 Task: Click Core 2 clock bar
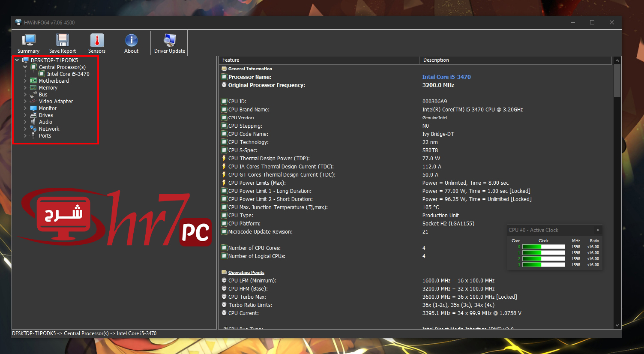pyautogui.click(x=543, y=259)
